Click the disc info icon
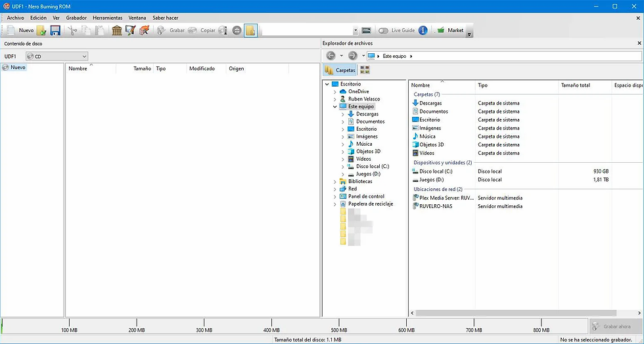This screenshot has height=344, width=644. [223, 30]
